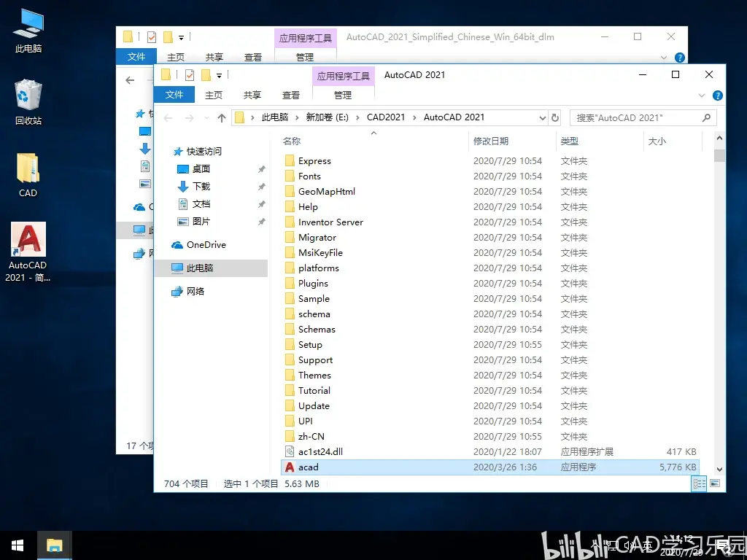This screenshot has width=747, height=560.
Task: Select 网络 in navigation pane
Action: tap(196, 292)
